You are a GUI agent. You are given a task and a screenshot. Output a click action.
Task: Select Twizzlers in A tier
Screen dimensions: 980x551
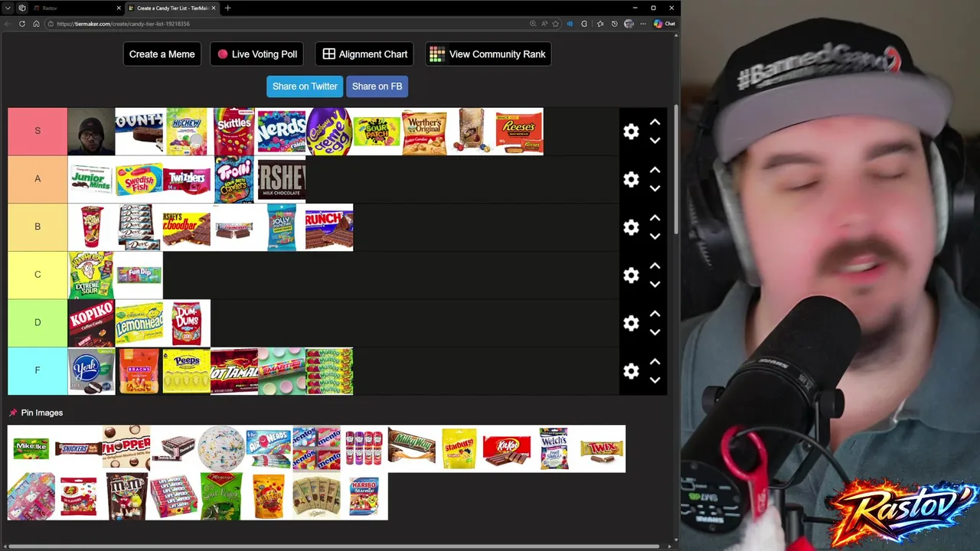pyautogui.click(x=186, y=179)
